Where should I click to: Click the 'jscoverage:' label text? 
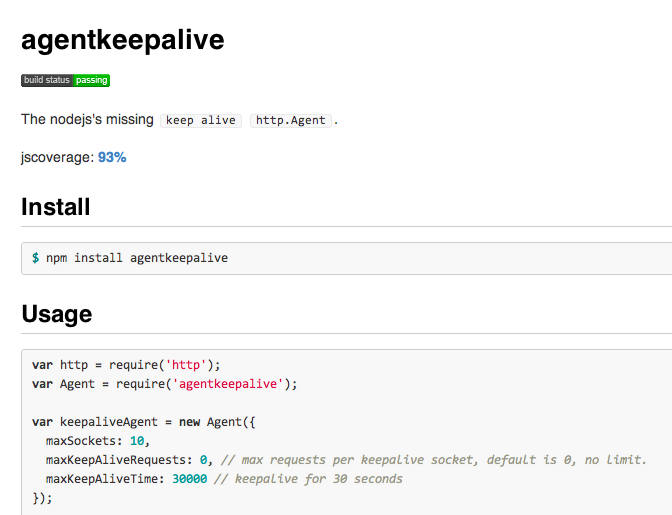[57, 157]
